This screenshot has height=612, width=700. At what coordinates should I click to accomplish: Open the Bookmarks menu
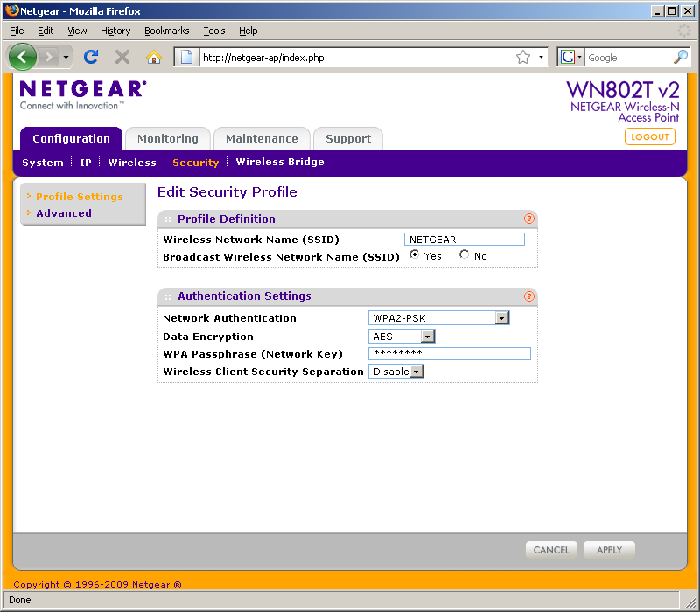[x=167, y=31]
